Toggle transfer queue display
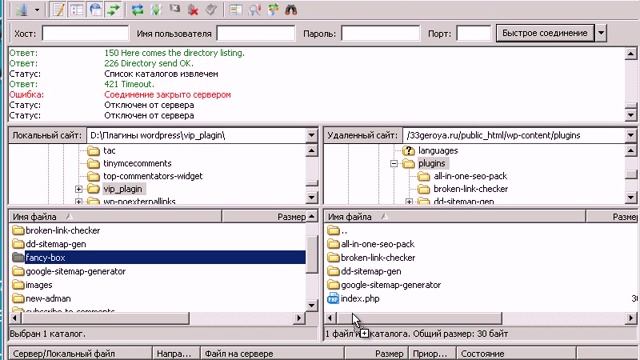The image size is (640, 360). coord(113,10)
